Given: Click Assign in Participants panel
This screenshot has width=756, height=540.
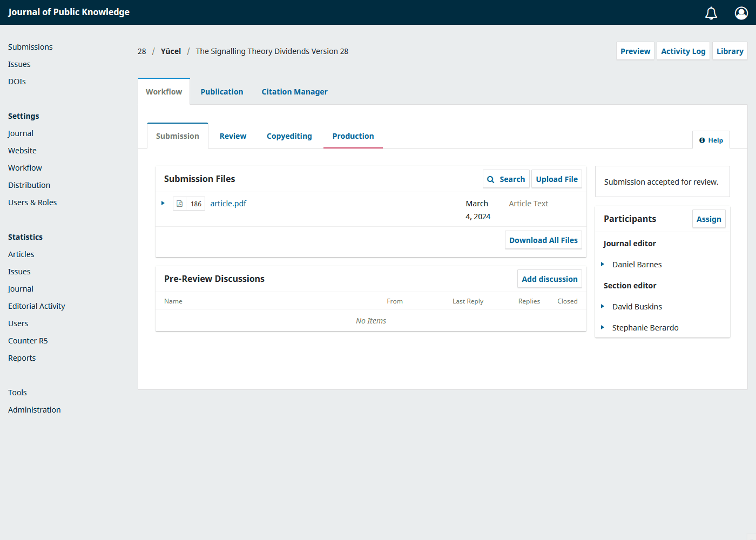Looking at the screenshot, I should [709, 219].
